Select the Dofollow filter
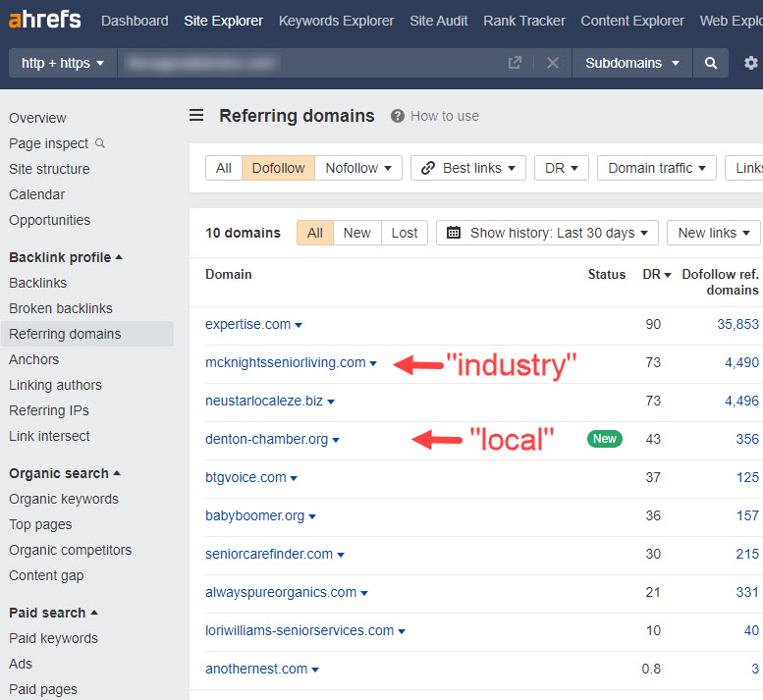The height and width of the screenshot is (700, 763). 278,168
